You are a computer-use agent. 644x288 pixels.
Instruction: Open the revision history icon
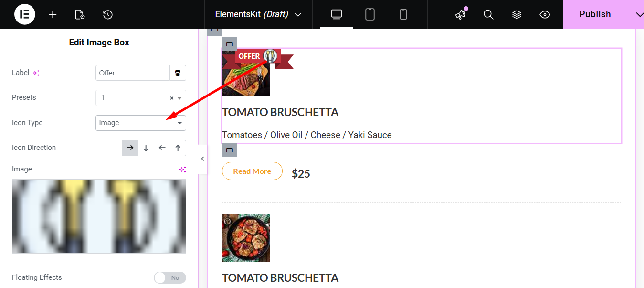[x=107, y=14]
